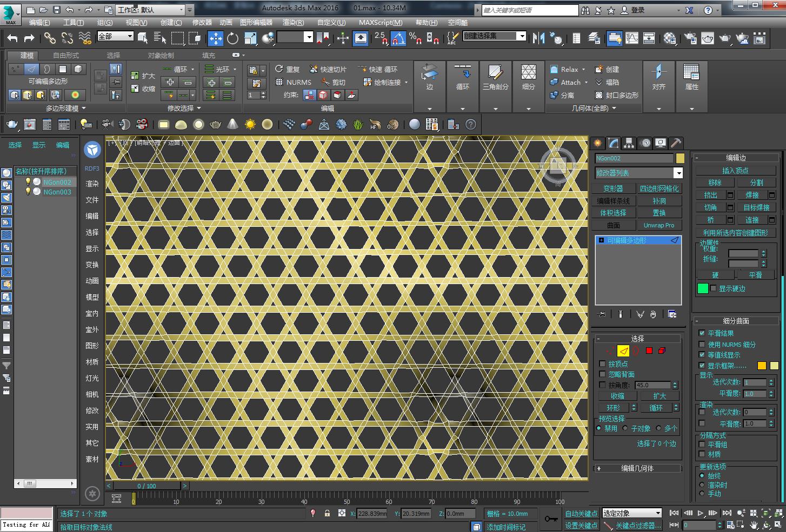Click the Select Object arrow tool
The width and height of the screenshot is (786, 532).
(143, 38)
